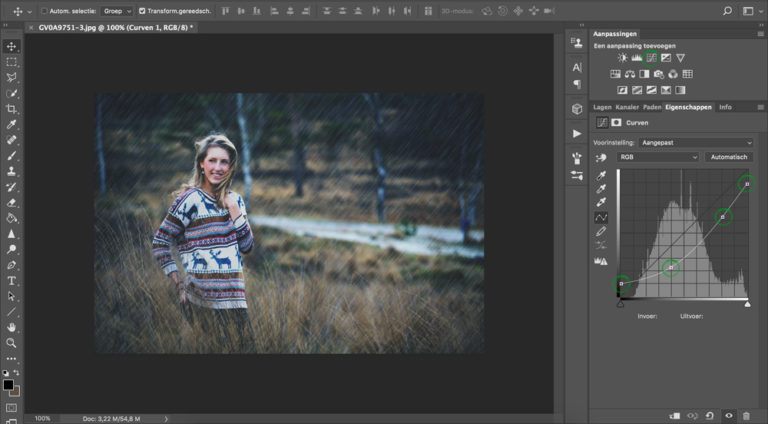Delete adjustment layer with trash icon
Screen dimensions: 768x424
pyautogui.click(x=746, y=416)
